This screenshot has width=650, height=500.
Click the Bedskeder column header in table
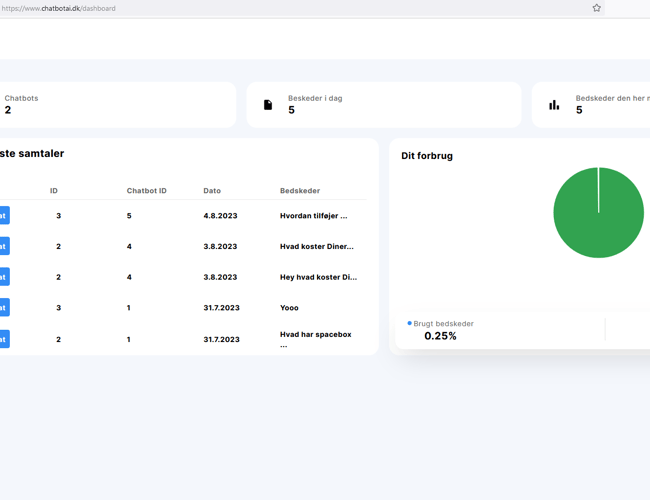tap(300, 191)
